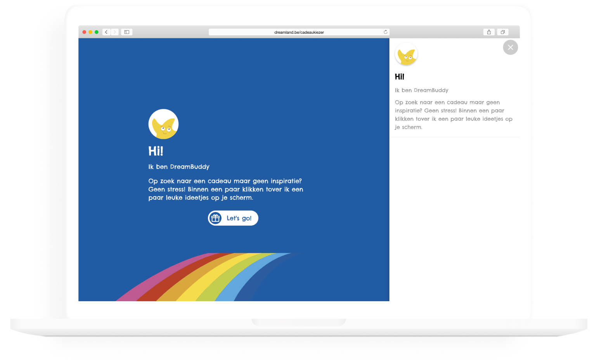Click the black 'Hi!' heading in side panel
The image size is (599, 364).
[400, 77]
